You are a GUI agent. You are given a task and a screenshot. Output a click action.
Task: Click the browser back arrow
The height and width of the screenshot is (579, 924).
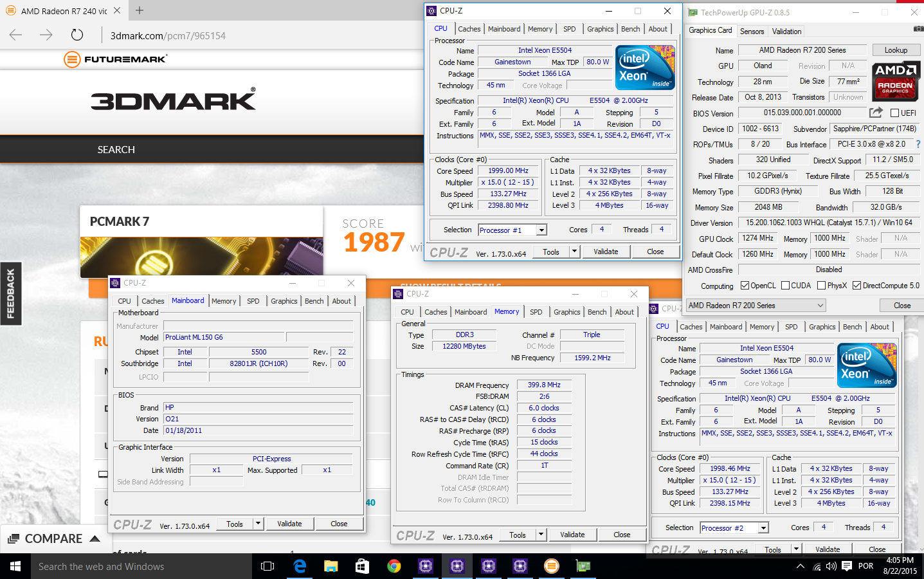tap(15, 35)
